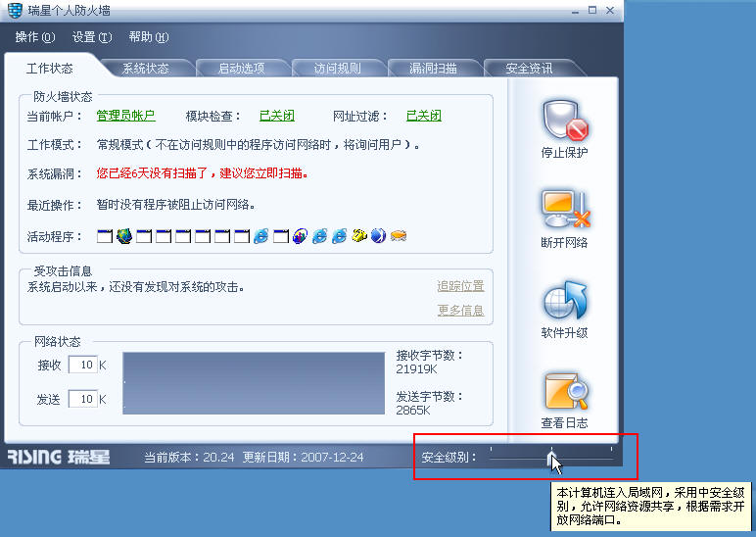Viewport: 756px width, 537px height.
Task: Click the 更多信息 link
Action: tap(460, 310)
